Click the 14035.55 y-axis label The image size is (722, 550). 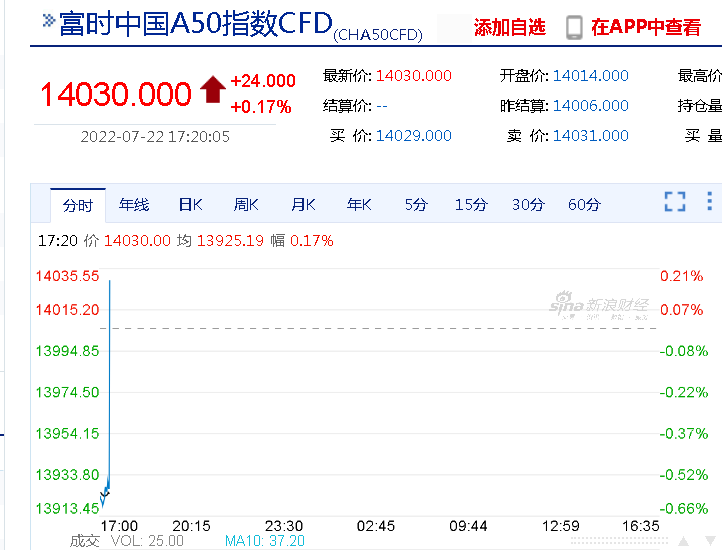(68, 276)
